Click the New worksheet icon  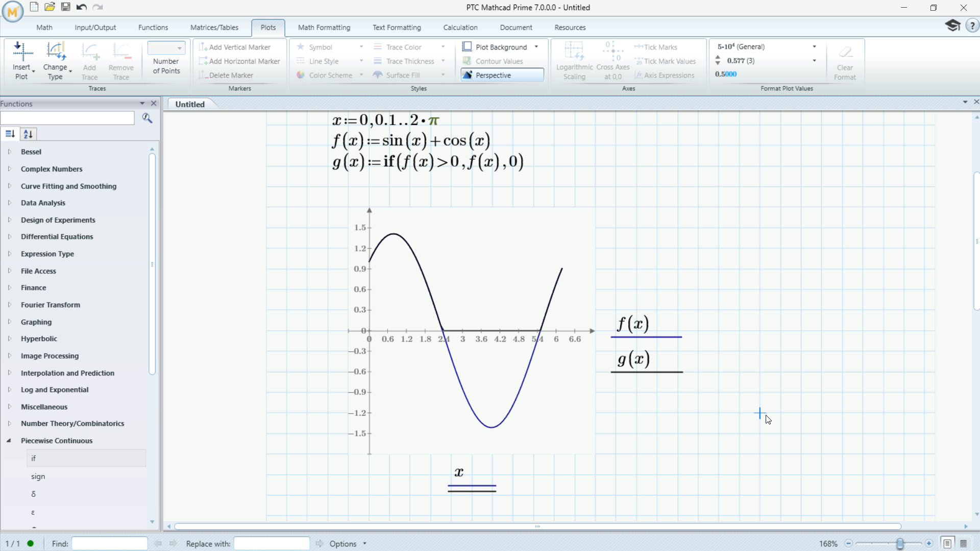click(x=34, y=7)
